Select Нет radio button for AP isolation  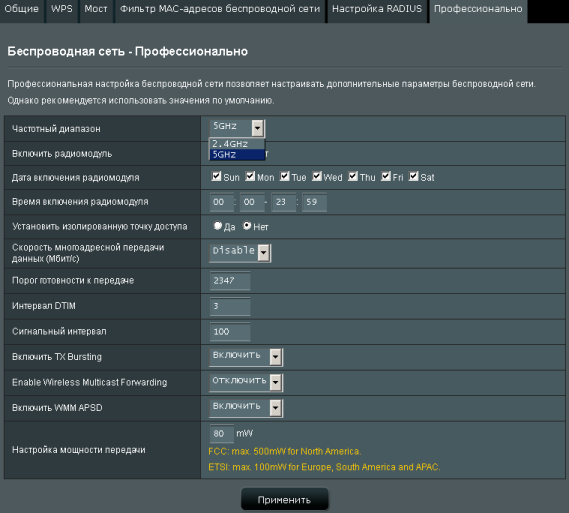[x=247, y=226]
